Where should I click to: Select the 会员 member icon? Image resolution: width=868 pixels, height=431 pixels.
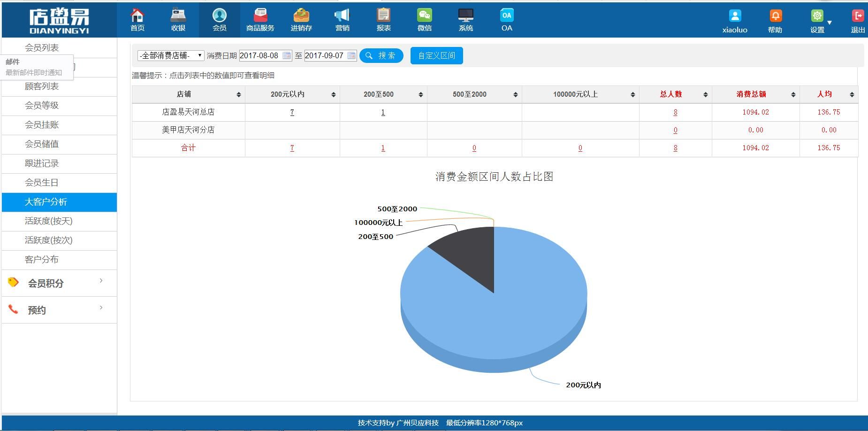(x=219, y=15)
